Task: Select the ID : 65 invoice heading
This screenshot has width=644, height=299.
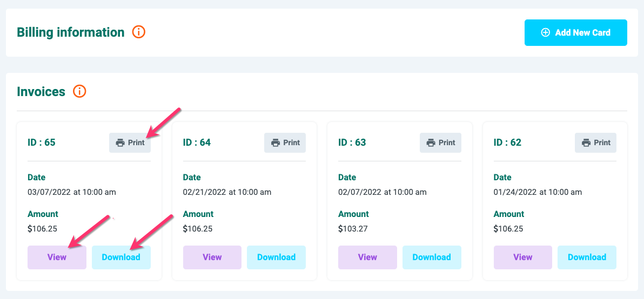Action: (42, 142)
